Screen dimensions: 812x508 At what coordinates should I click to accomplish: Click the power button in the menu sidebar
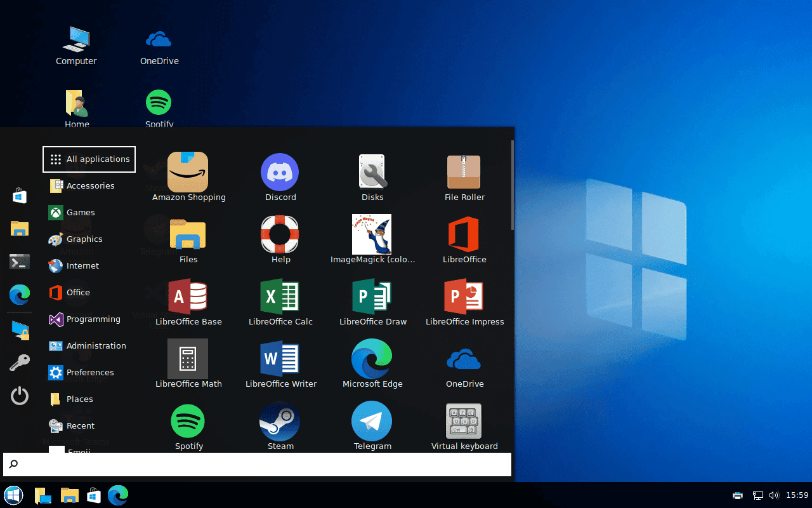click(x=20, y=396)
